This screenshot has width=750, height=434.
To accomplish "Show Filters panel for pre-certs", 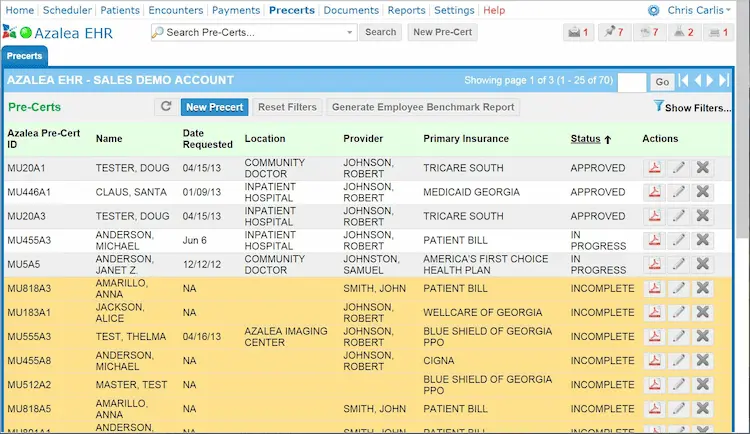I will pyautogui.click(x=692, y=107).
